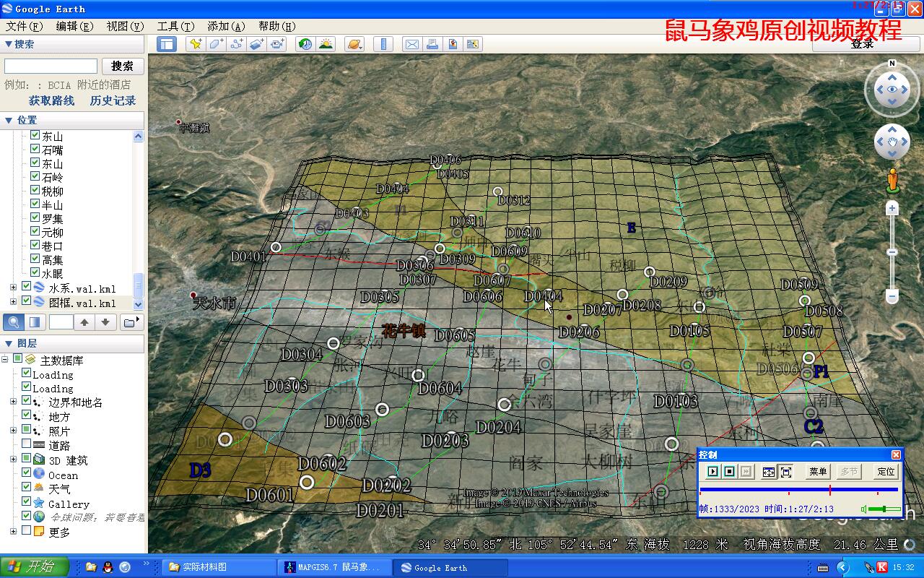Move selected place down with arrow

point(105,322)
